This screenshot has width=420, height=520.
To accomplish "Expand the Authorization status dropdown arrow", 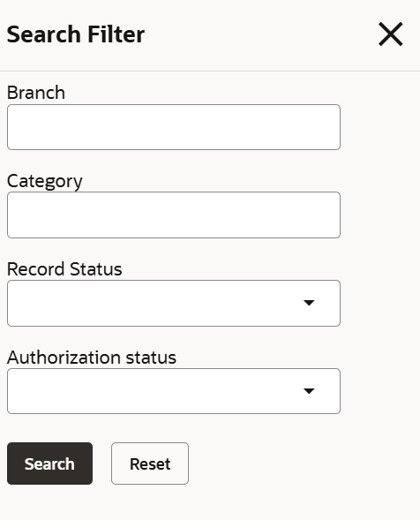I will pyautogui.click(x=309, y=391).
